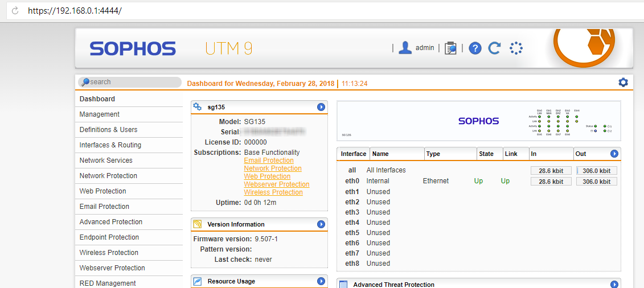644x288 pixels.
Task: Click the Internal interface name
Action: tap(378, 181)
